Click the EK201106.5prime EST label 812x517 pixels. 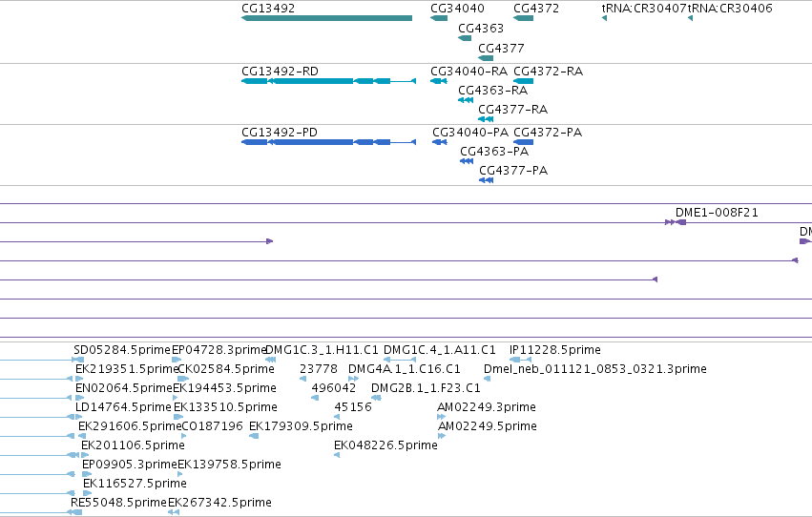coord(133,446)
